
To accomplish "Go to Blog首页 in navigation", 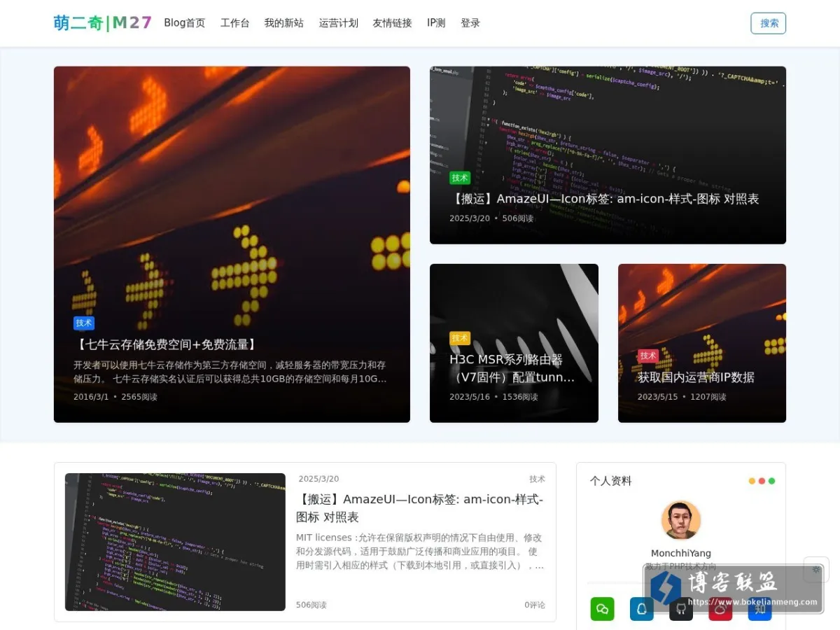I will 185,23.
